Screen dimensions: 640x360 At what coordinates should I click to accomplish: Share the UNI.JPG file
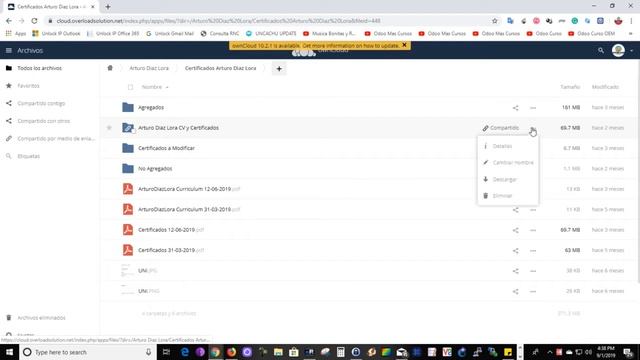pos(516,271)
